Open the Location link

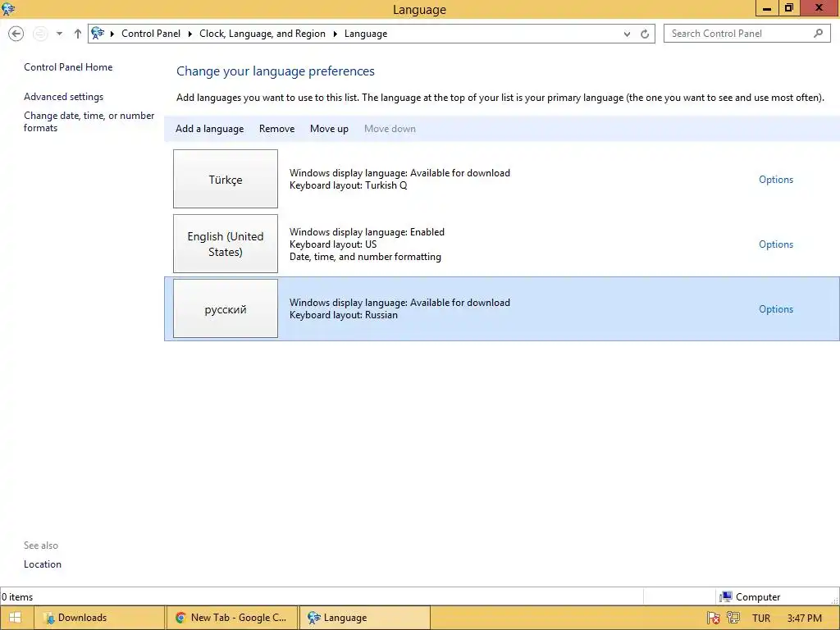coord(43,564)
